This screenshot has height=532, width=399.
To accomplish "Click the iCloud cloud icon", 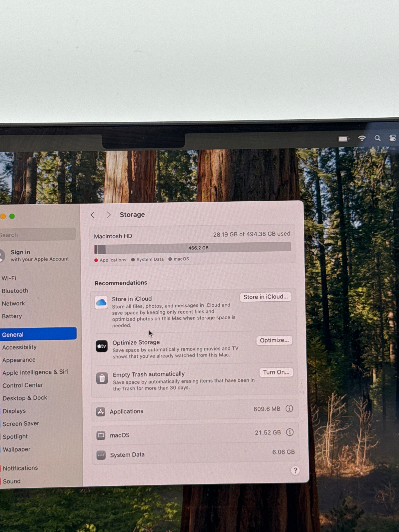I will pyautogui.click(x=101, y=302).
